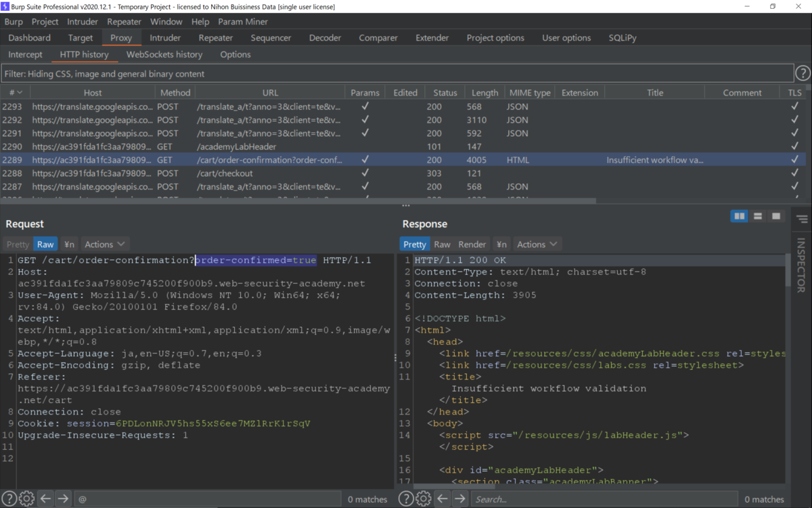Open the Extender tab

tap(432, 38)
